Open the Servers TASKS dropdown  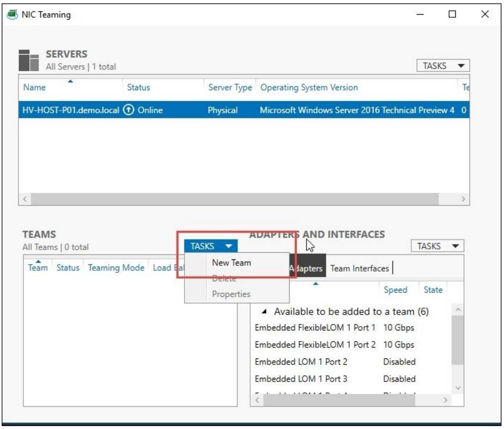[x=443, y=66]
